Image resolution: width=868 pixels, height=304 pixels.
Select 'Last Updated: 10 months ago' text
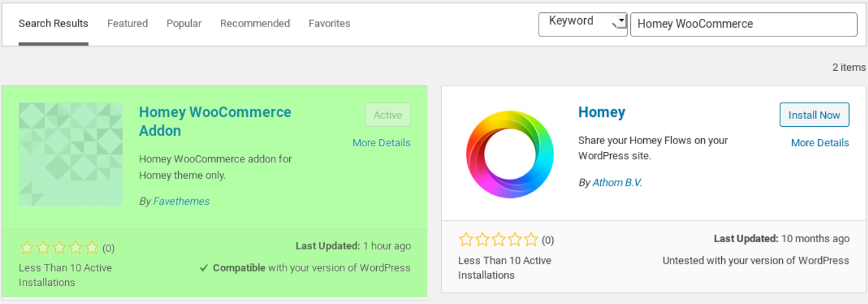pos(782,239)
